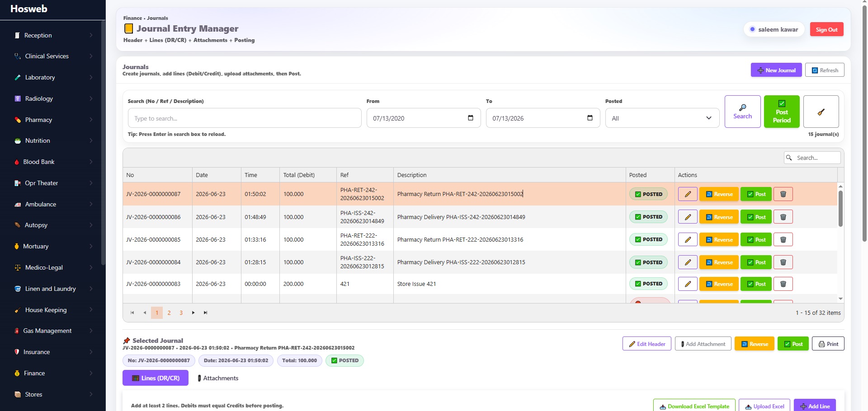Click the Finance money bag icon
868x411 pixels.
point(17,374)
